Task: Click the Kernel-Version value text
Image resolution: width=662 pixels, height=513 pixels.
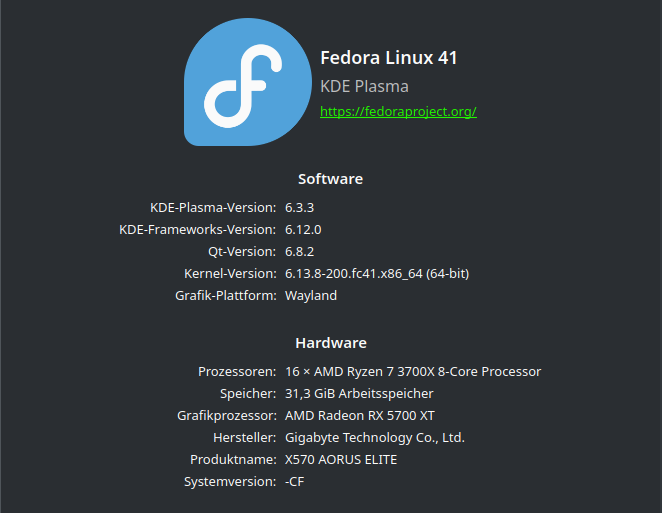Action: pyautogui.click(x=377, y=273)
